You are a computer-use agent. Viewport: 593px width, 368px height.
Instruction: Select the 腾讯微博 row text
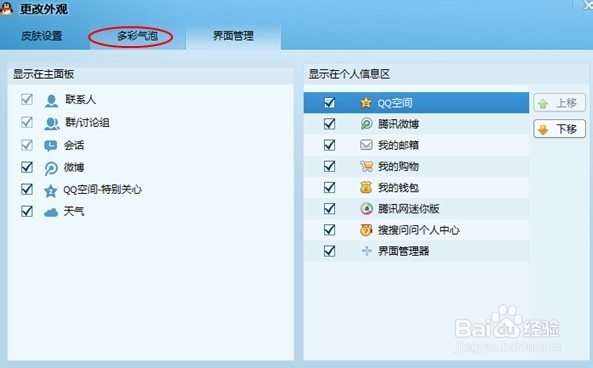399,124
